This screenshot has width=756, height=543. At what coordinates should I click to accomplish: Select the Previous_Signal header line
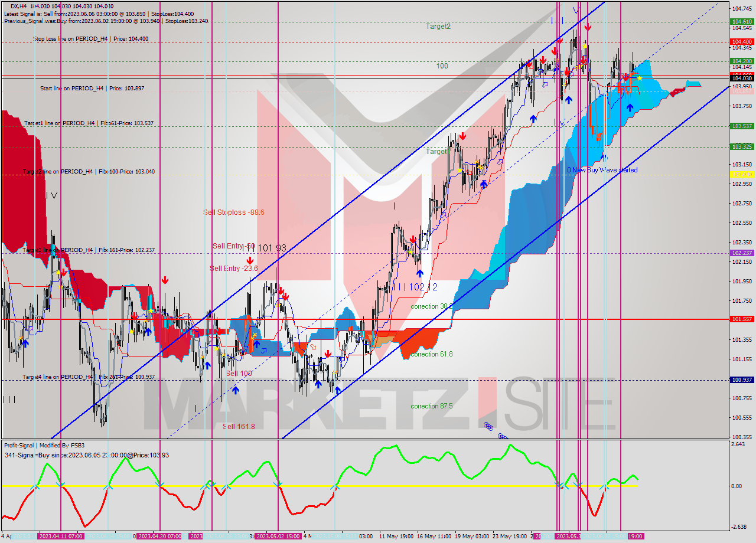[106, 21]
